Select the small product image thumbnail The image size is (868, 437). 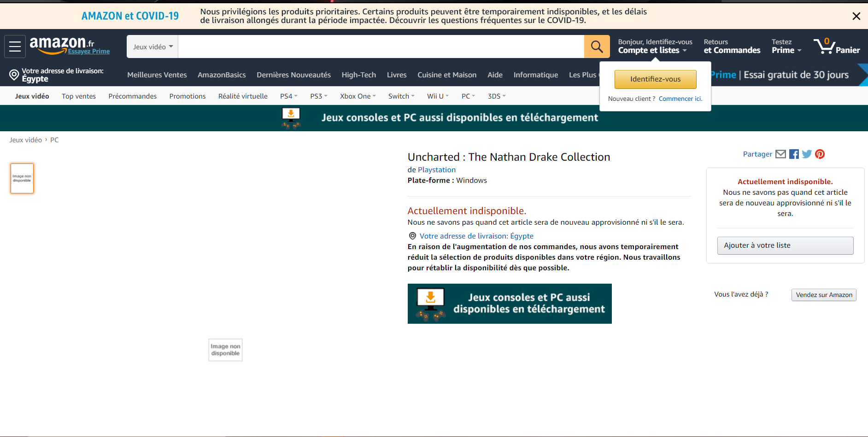coord(22,178)
